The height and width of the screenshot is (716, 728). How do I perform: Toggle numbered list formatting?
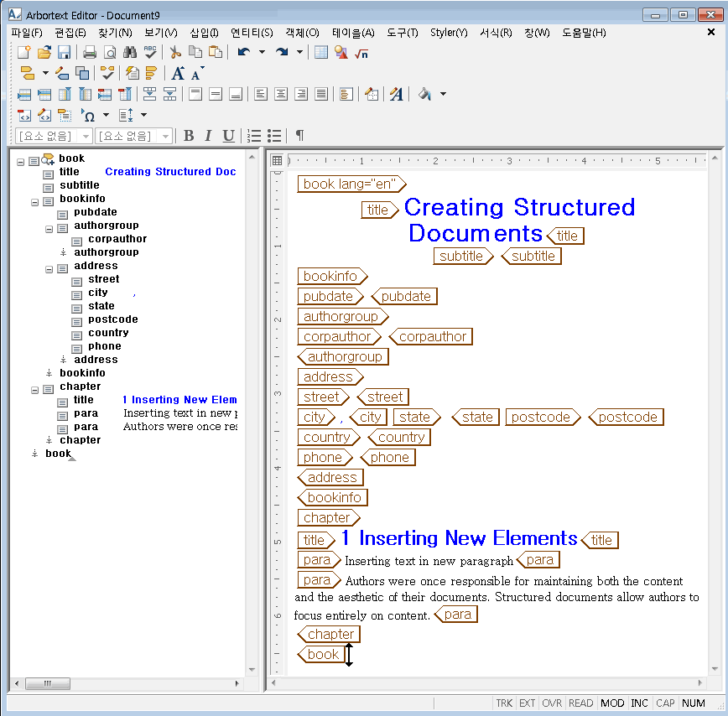tap(254, 136)
